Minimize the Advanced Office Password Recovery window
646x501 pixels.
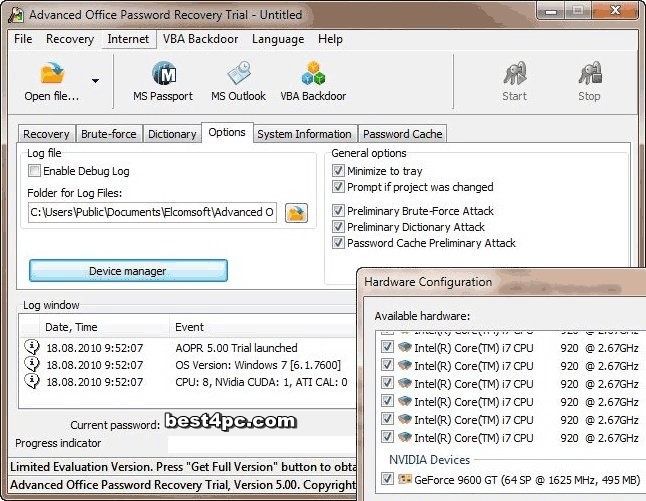tap(551, 11)
